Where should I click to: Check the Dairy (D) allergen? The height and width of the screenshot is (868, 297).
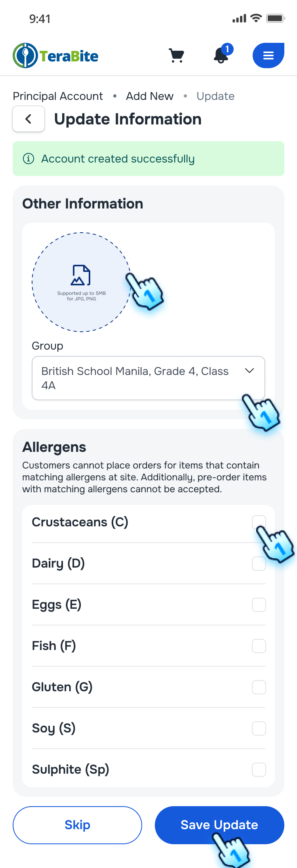(259, 563)
